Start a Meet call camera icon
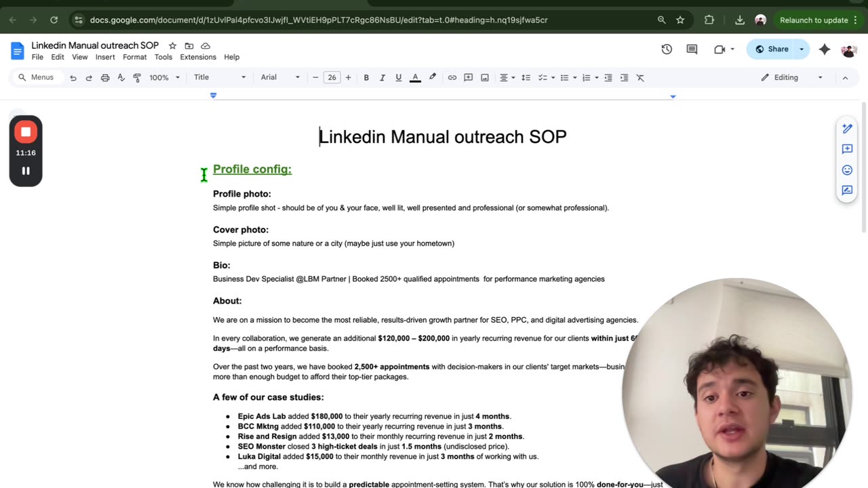Viewport: 868px width, 488px height. (719, 49)
